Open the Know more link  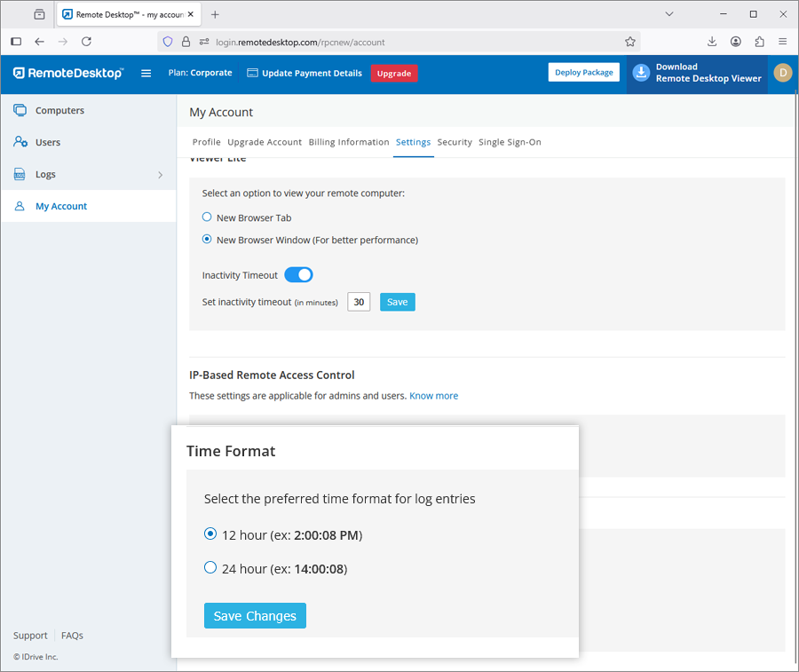coord(433,396)
